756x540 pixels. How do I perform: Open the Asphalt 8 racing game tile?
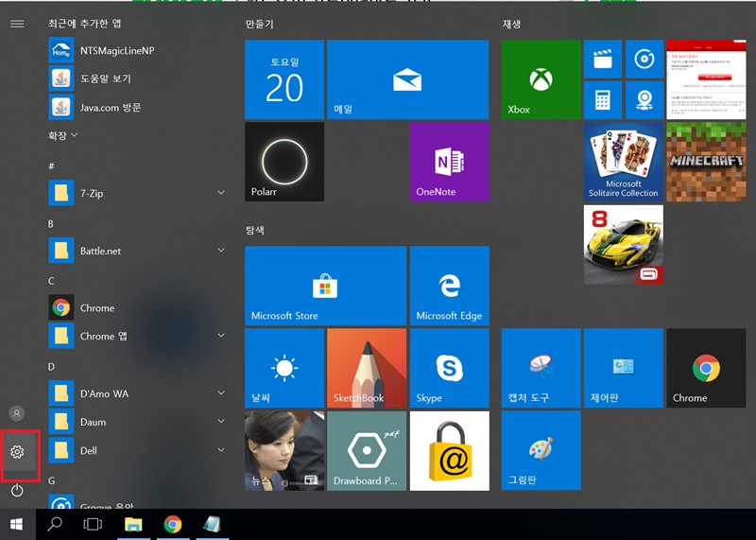pyautogui.click(x=624, y=245)
